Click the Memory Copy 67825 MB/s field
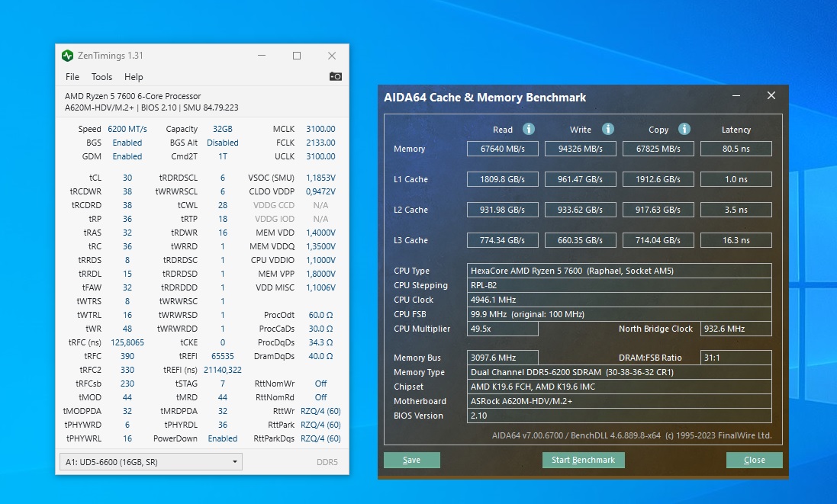 pos(658,149)
